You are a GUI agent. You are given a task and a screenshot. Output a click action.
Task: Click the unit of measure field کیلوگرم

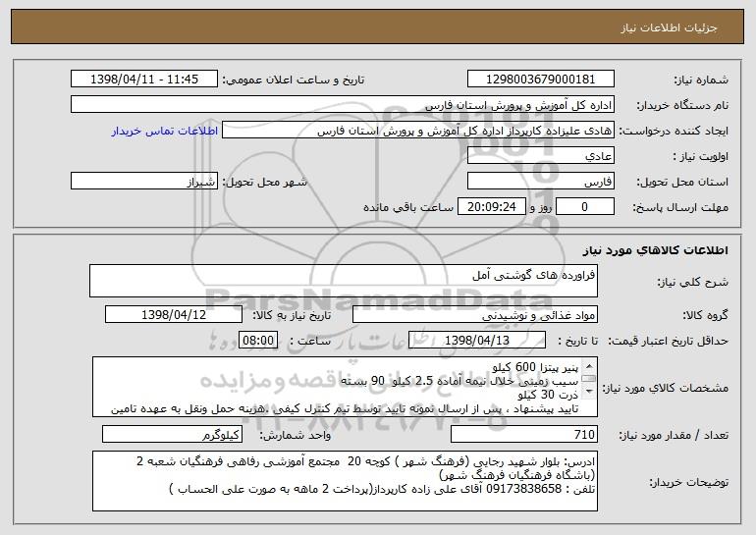172,434
